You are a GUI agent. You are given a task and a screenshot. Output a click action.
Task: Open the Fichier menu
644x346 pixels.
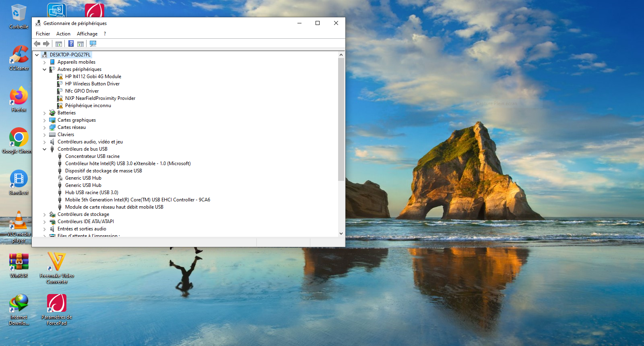pyautogui.click(x=43, y=34)
